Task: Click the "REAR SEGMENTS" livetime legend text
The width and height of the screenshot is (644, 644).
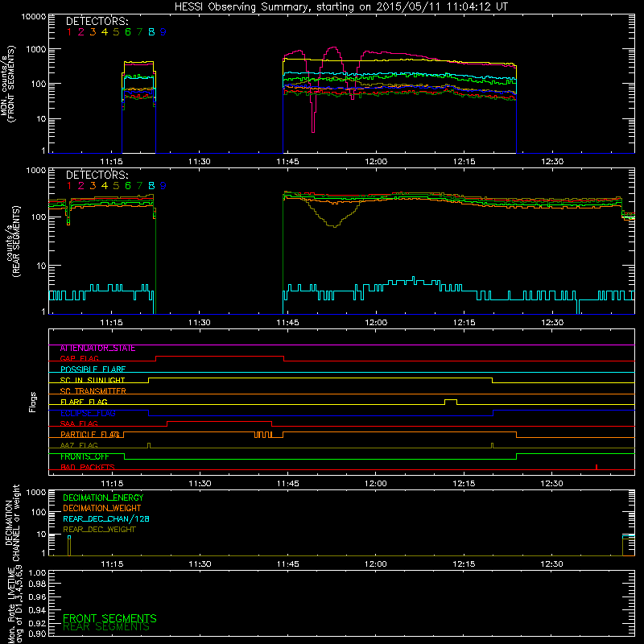Action: click(106, 627)
